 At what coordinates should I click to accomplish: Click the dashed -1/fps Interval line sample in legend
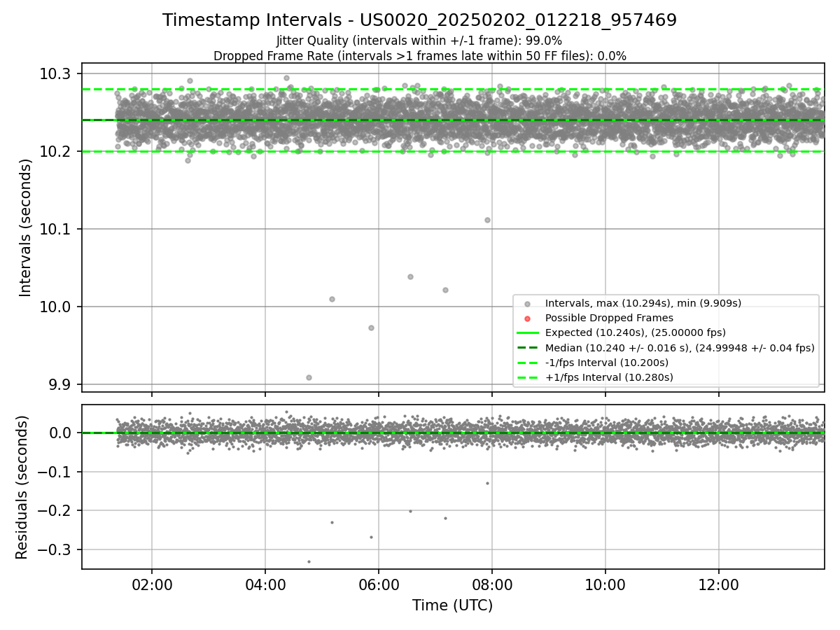coord(528,363)
